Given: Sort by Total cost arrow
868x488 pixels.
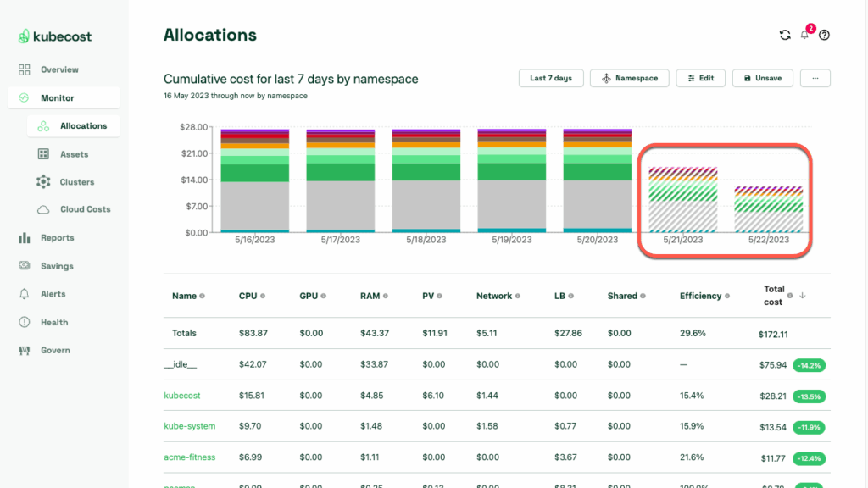Looking at the screenshot, I should 803,296.
